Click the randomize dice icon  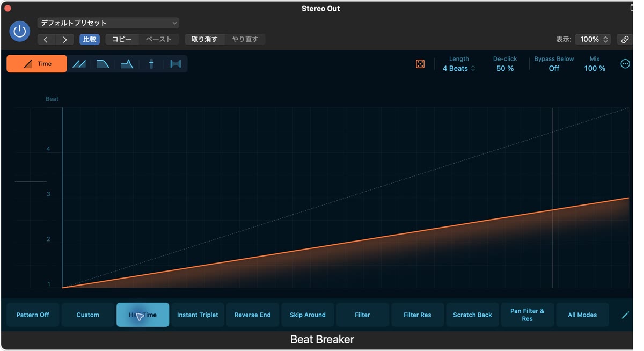point(420,64)
